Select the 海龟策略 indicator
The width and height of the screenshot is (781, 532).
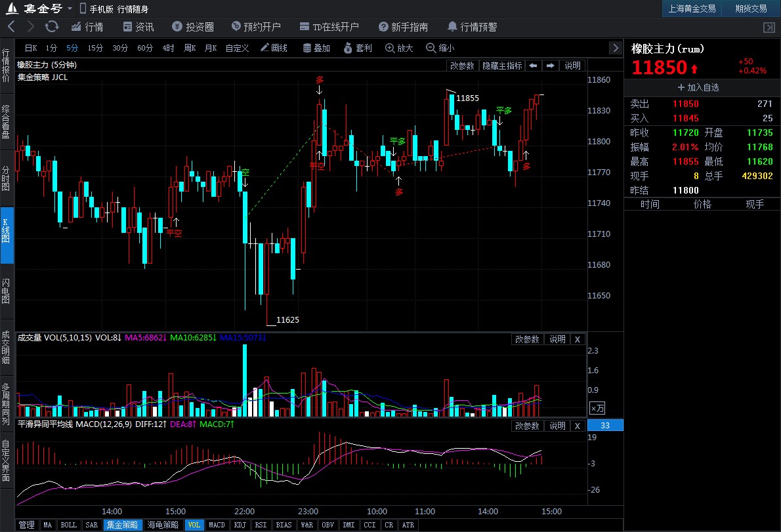point(163,525)
